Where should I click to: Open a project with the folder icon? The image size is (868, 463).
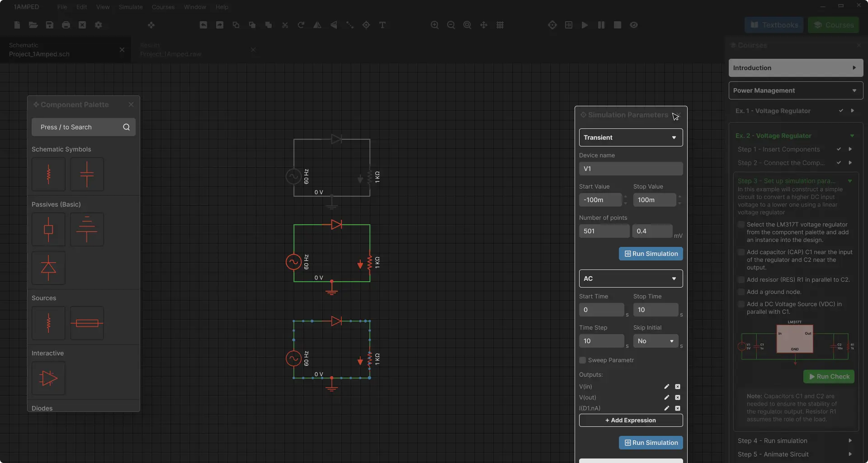[33, 25]
